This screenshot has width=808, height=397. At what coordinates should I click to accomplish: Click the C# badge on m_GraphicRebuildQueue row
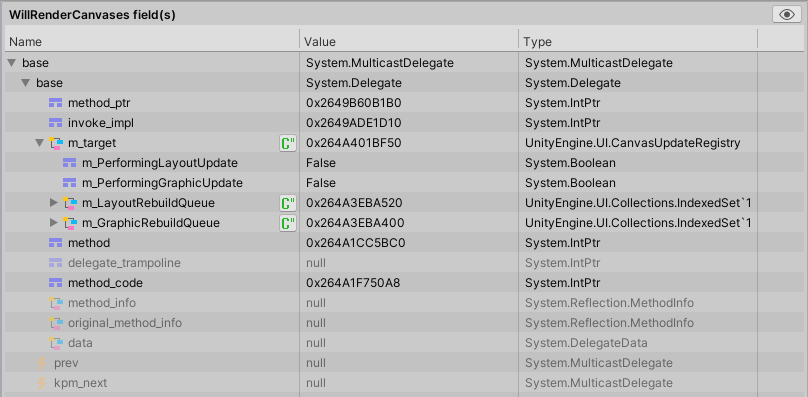pyautogui.click(x=288, y=223)
